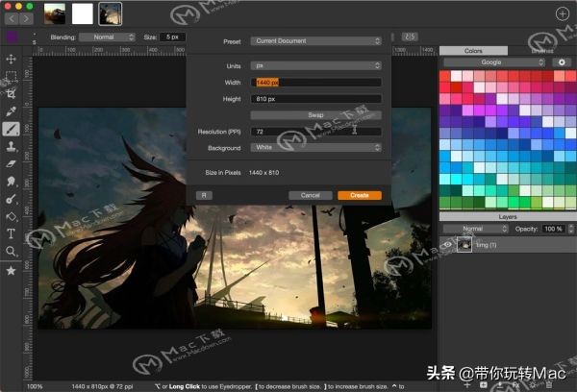Click the Cancel button
Screen dimensions: 577x392
point(311,195)
